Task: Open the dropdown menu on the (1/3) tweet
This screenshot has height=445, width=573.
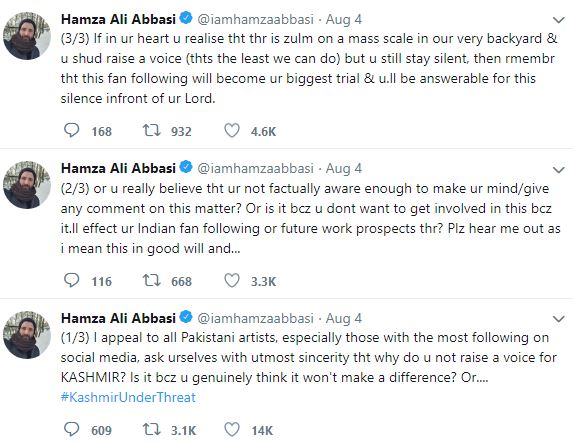Action: (x=559, y=319)
